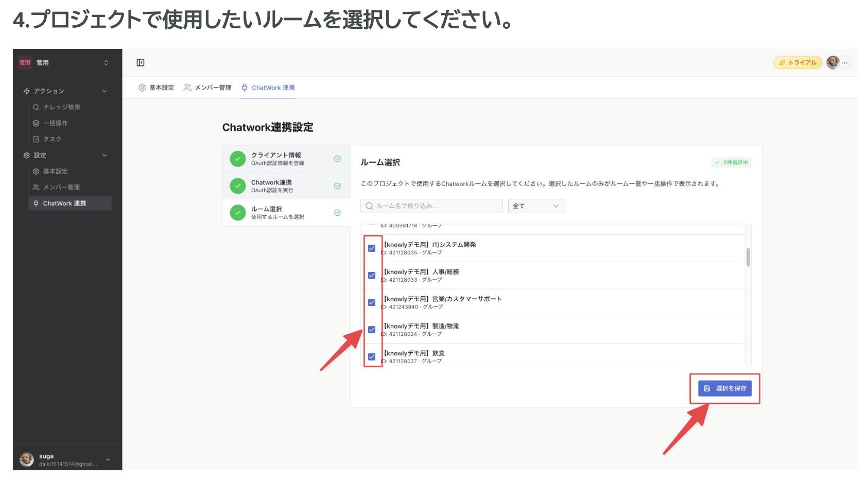Click the タスク checklist icon in sidebar

click(x=36, y=139)
